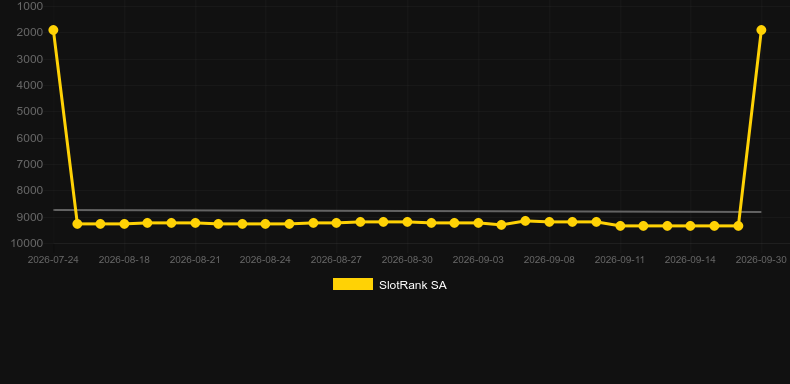
Task: Click the 2000 y-axis label
Action: [30, 33]
